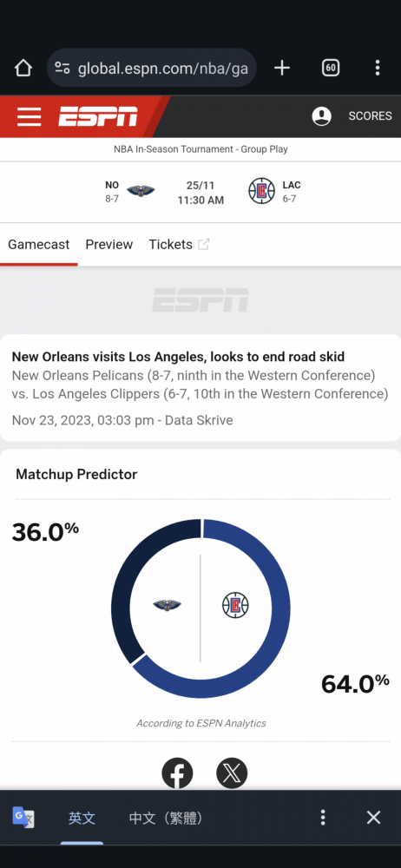Open the Tickets external link
Image resolution: width=401 pixels, height=868 pixels.
coord(179,245)
